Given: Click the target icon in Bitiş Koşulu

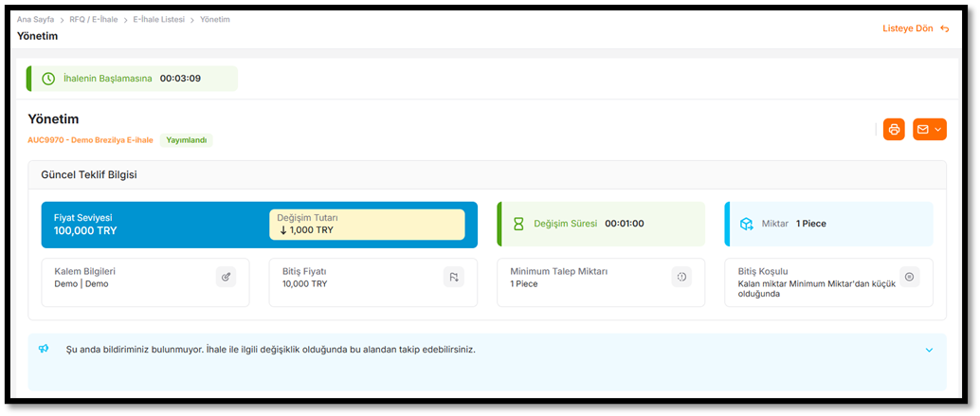Looking at the screenshot, I should 909,277.
